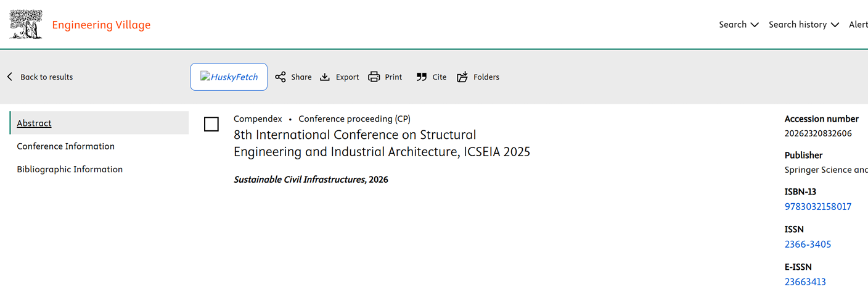This screenshot has height=297, width=868.
Task: Expand the Search history dropdown
Action: pos(804,25)
